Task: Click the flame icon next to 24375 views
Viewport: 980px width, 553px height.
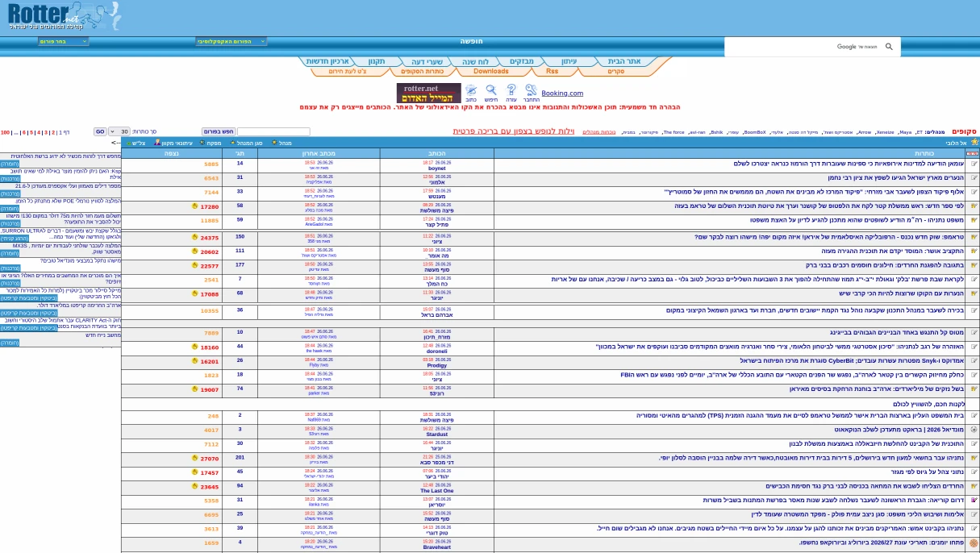Action: click(194, 237)
